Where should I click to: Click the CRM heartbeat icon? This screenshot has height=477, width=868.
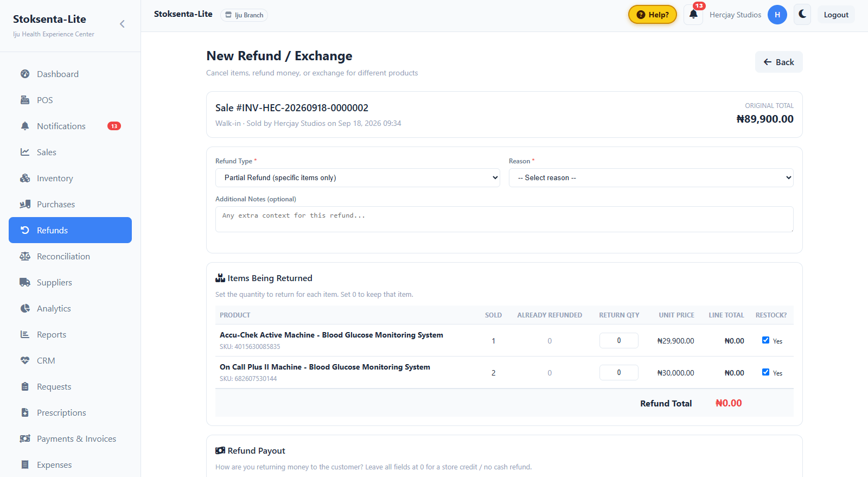click(25, 360)
